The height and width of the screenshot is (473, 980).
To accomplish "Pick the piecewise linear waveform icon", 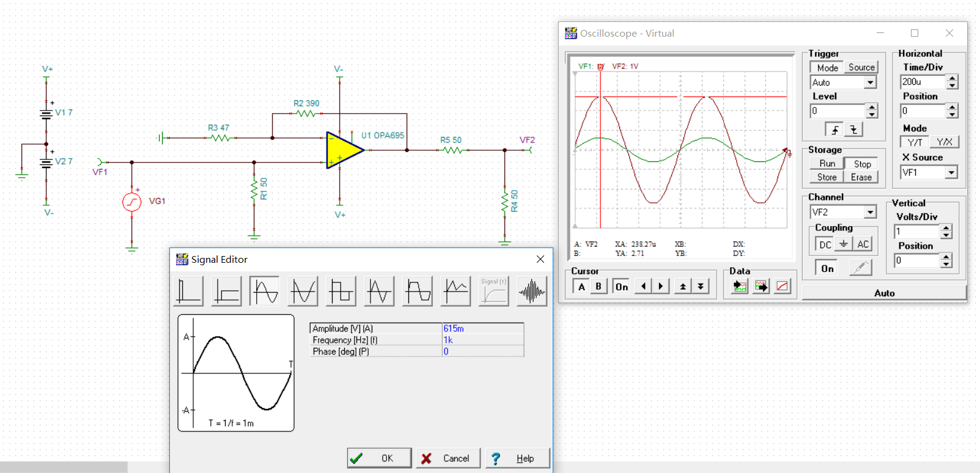I will coord(456,290).
